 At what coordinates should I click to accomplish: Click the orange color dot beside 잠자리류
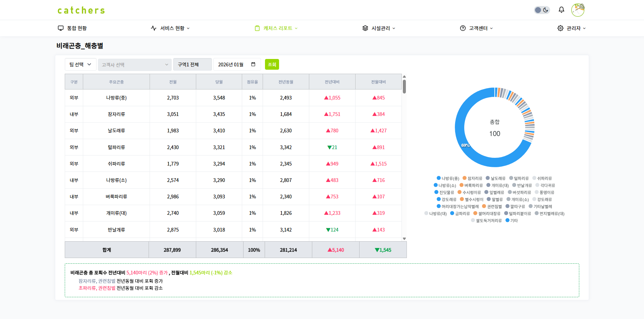(x=465, y=178)
